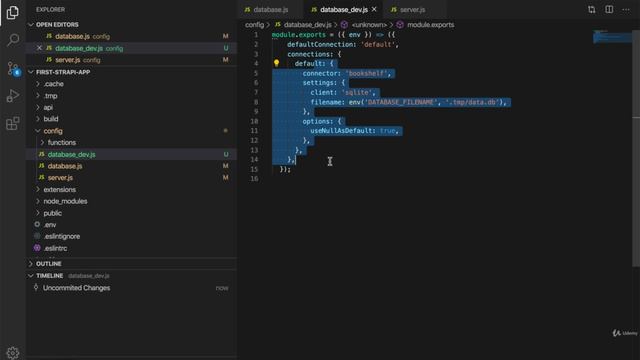Expand the build folder
Viewport: 640px width, 360px height.
51,119
